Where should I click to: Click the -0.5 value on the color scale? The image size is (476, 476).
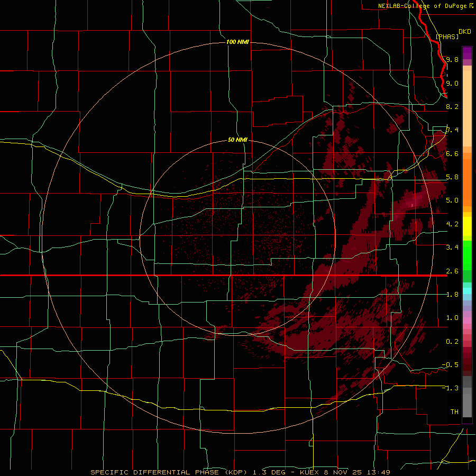[x=450, y=365]
